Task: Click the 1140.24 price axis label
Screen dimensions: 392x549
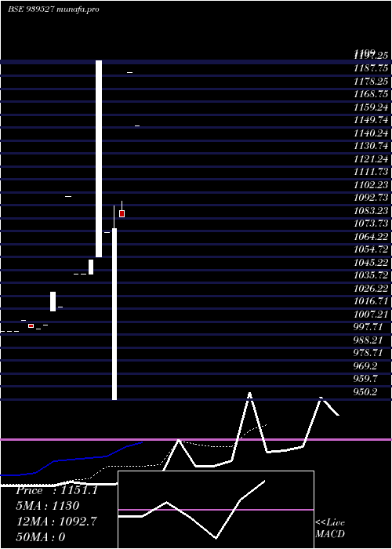Action: click(371, 133)
